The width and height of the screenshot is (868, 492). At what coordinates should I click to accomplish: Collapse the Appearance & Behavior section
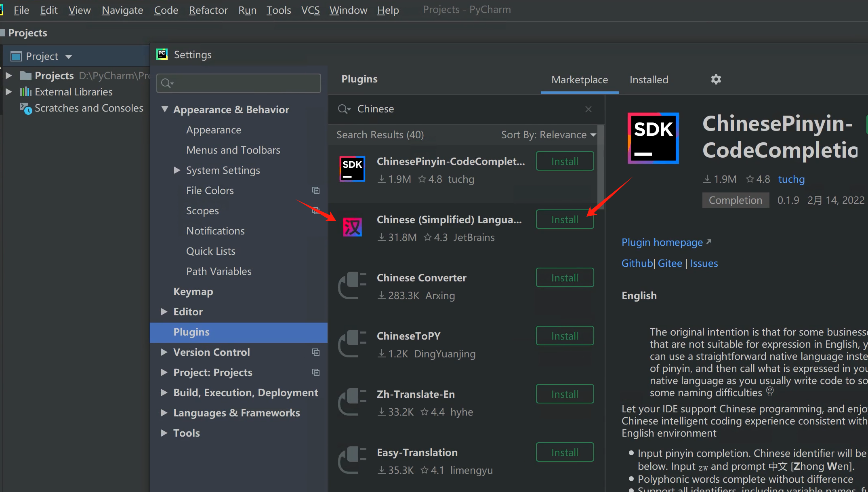click(x=164, y=109)
